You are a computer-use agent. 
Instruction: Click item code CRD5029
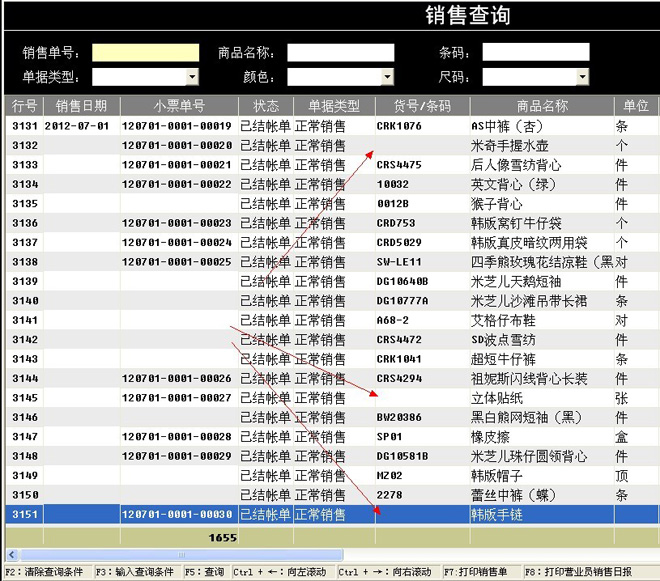399,243
